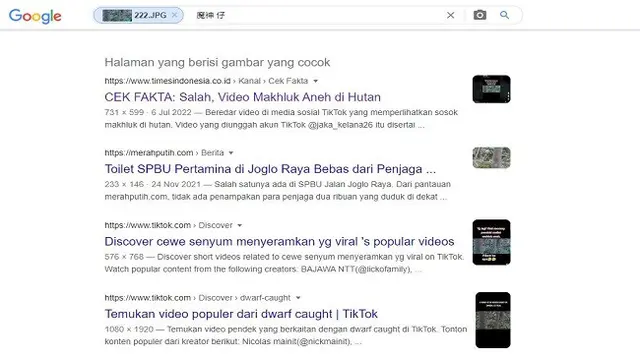Open thumbnail beside Toilet SPBU Pertamina result
Image resolution: width=640 pixels, height=360 pixels.
[x=491, y=158]
